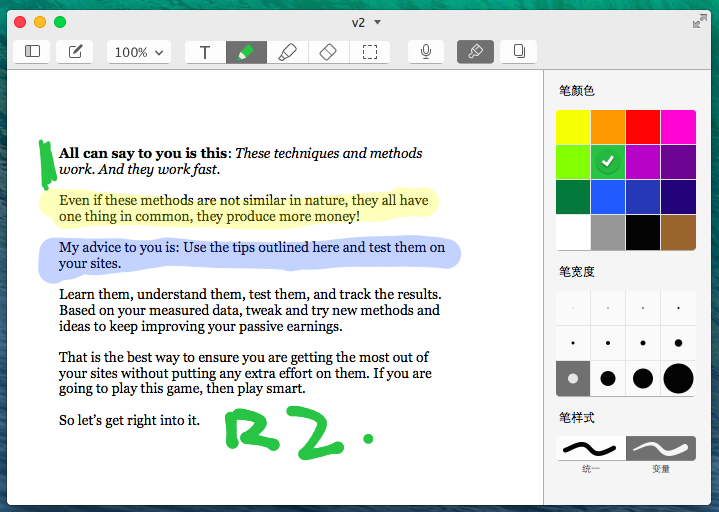Choose the 统一 uniform pen style
The width and height of the screenshot is (719, 512).
(x=591, y=448)
